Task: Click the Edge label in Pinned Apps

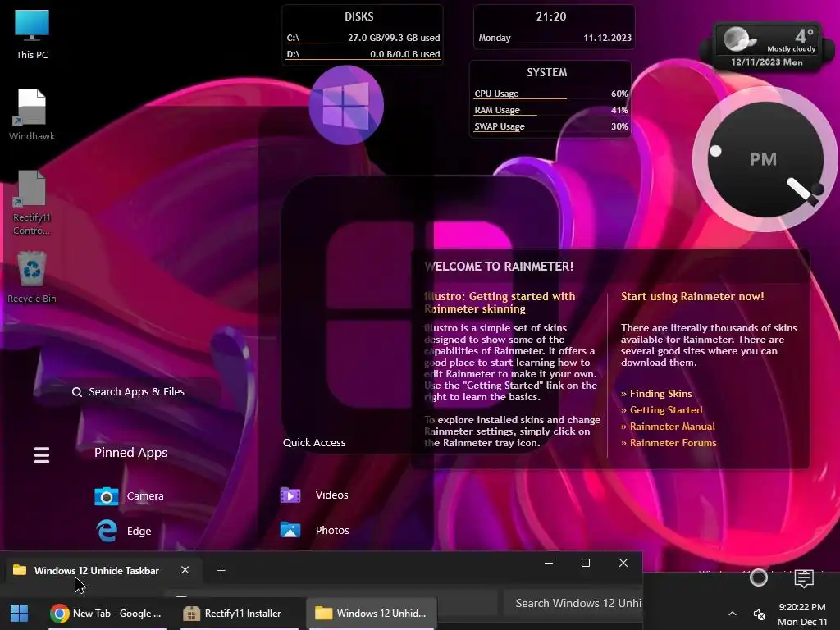Action: (139, 531)
